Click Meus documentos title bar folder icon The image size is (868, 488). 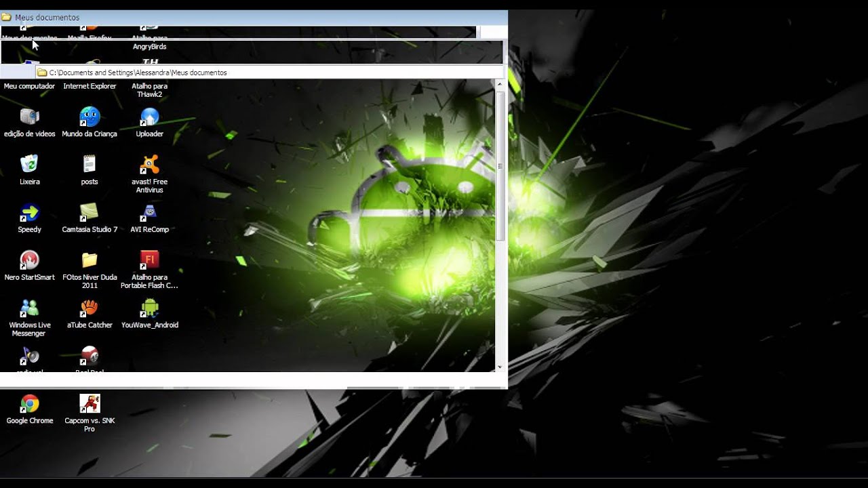pyautogui.click(x=6, y=17)
